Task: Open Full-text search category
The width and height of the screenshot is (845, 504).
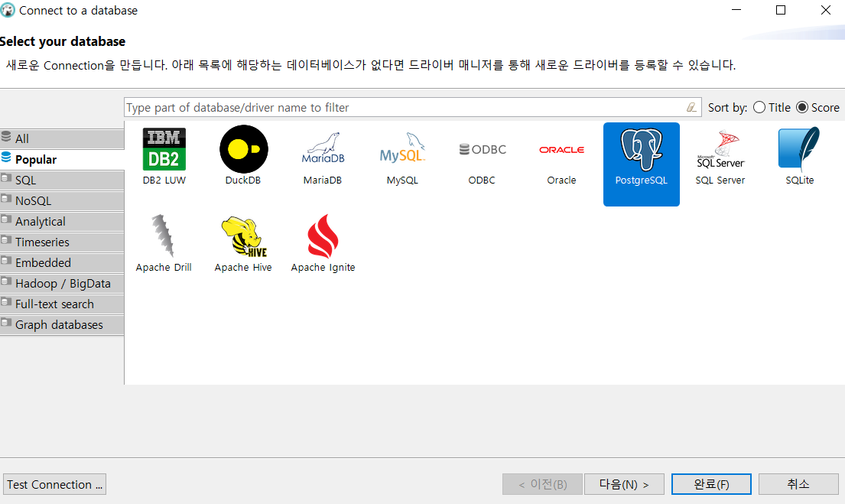Action: (x=62, y=304)
